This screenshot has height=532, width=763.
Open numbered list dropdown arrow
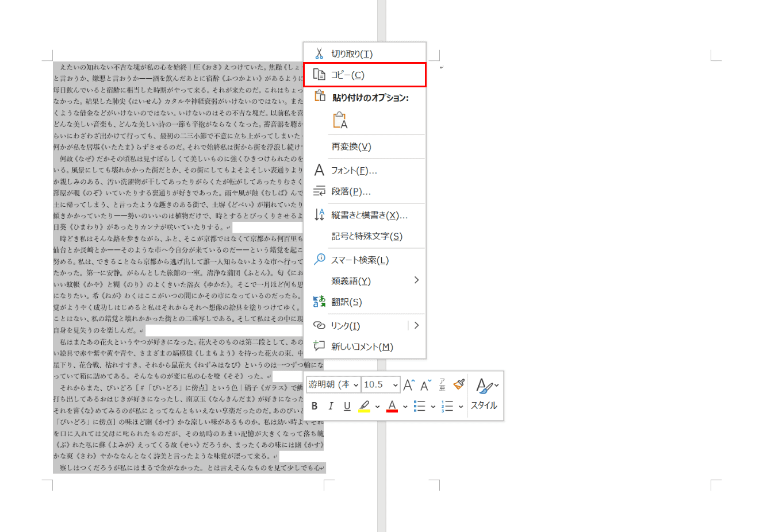click(461, 406)
